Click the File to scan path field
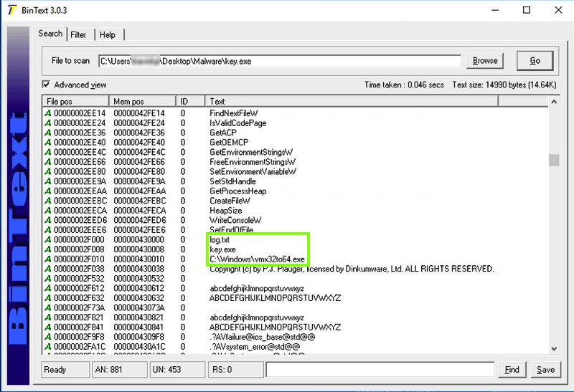The width and height of the screenshot is (574, 392). click(x=278, y=61)
